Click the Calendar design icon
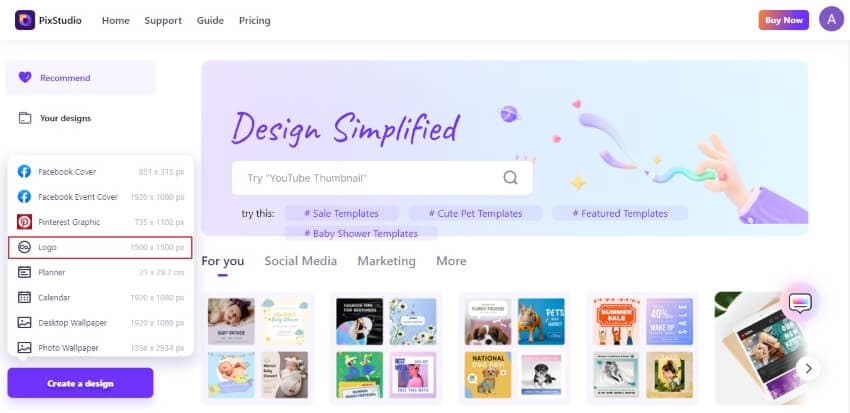The height and width of the screenshot is (413, 850). click(24, 297)
